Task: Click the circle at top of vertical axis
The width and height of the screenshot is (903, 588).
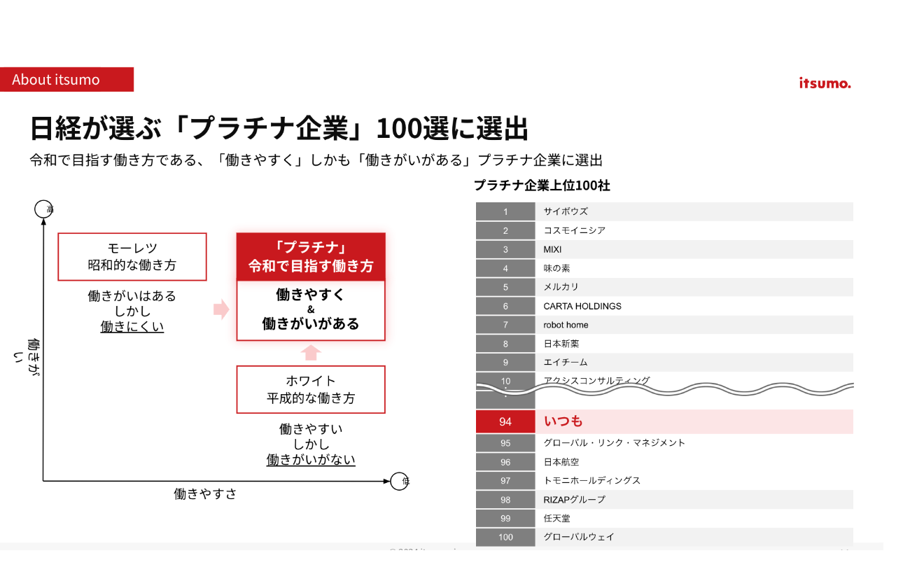Action: [43, 209]
